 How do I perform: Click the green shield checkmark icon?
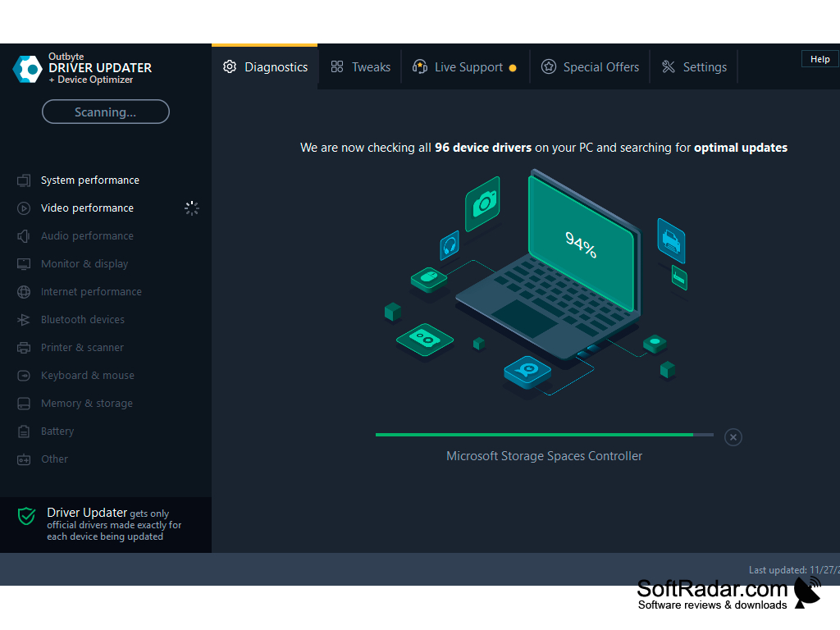pyautogui.click(x=27, y=517)
